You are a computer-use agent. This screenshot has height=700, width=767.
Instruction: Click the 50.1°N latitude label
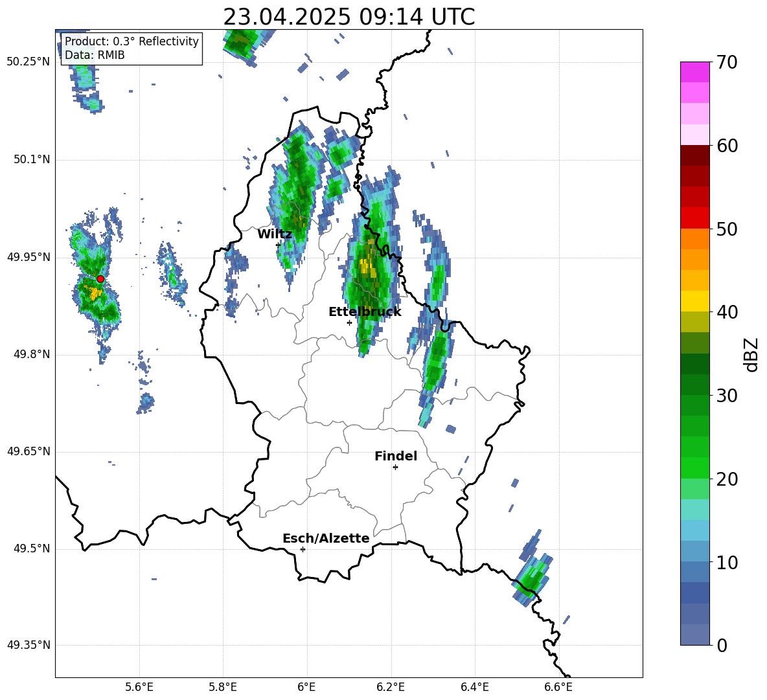(32, 160)
